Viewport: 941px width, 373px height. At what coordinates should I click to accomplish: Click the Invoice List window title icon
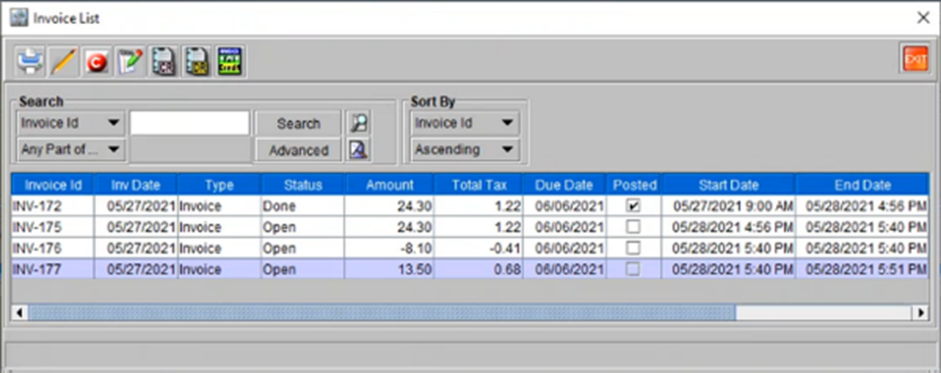click(x=19, y=17)
